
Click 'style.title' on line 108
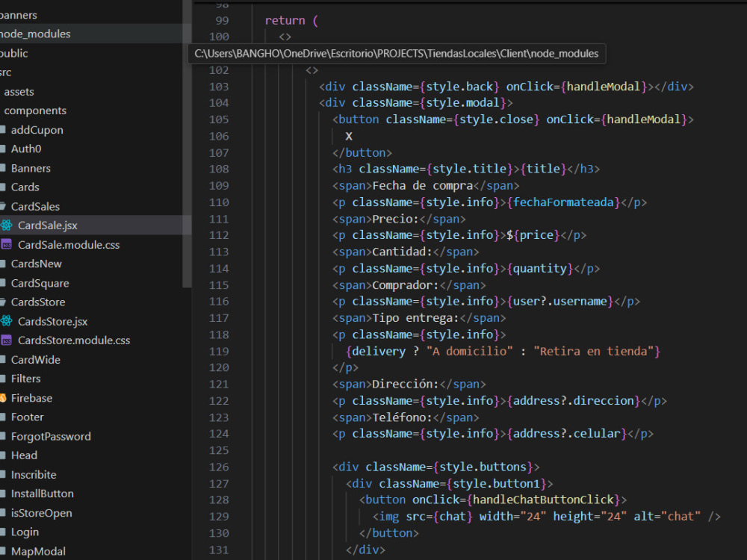coord(469,169)
